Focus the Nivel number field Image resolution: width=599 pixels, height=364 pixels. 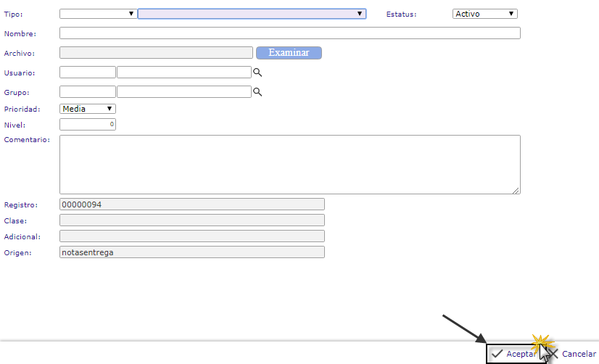coord(87,125)
